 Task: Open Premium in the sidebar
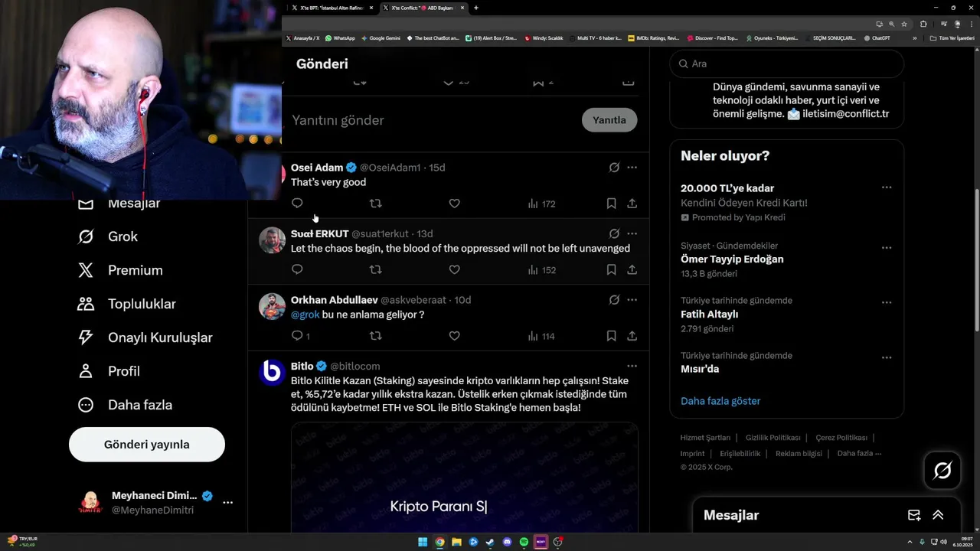click(x=120, y=270)
